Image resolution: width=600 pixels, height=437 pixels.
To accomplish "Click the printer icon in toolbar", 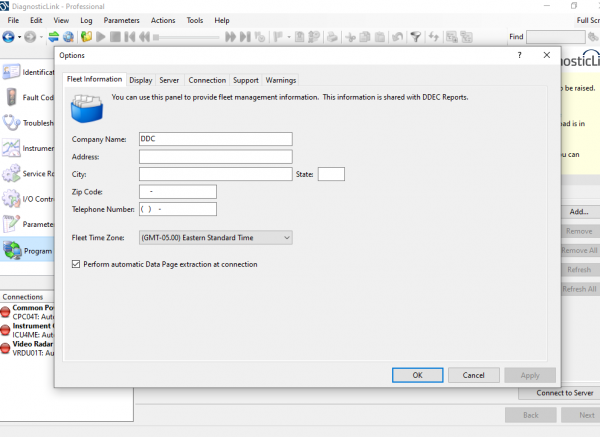I will (332, 37).
